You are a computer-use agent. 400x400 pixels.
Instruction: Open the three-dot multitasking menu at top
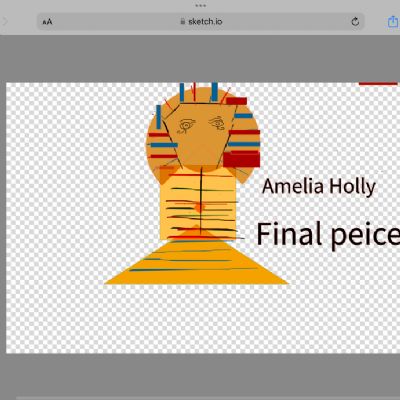point(201,5)
